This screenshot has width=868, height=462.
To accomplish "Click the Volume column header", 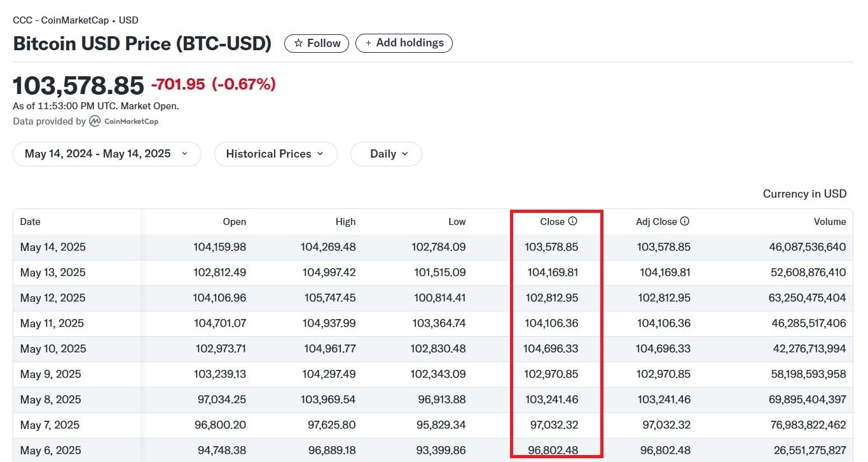I will coord(830,222).
